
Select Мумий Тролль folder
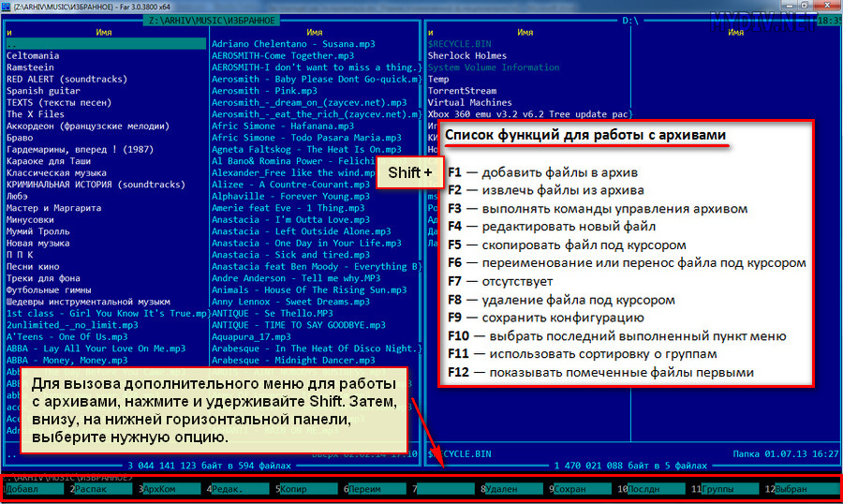coord(37,231)
